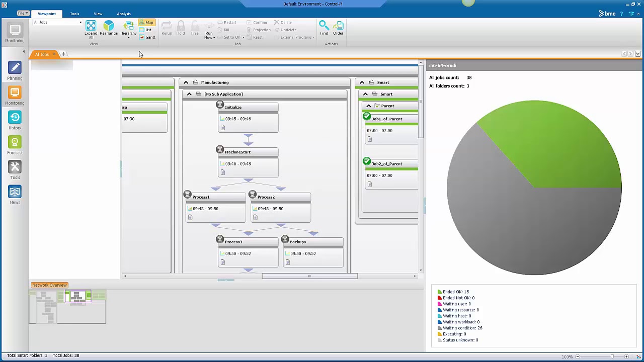Switch to Gantt view mode

point(147,37)
